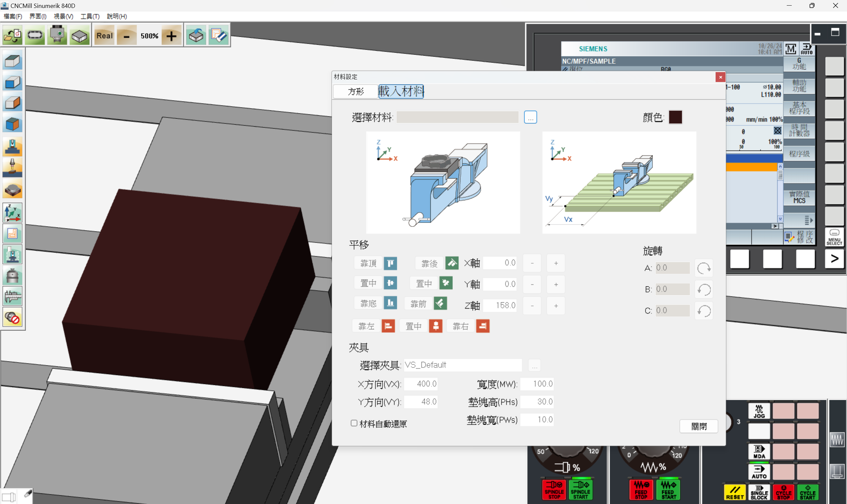Rotate about C axis with arrow button

[x=704, y=311]
